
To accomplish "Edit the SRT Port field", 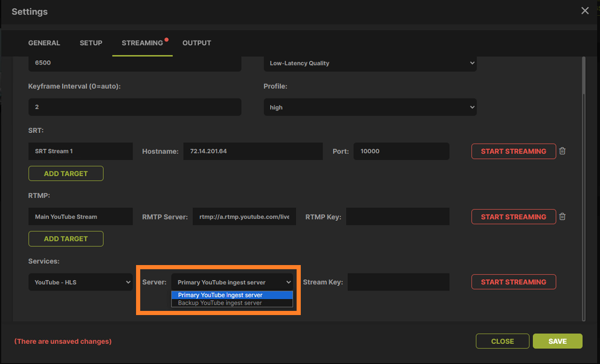I will [x=401, y=152].
